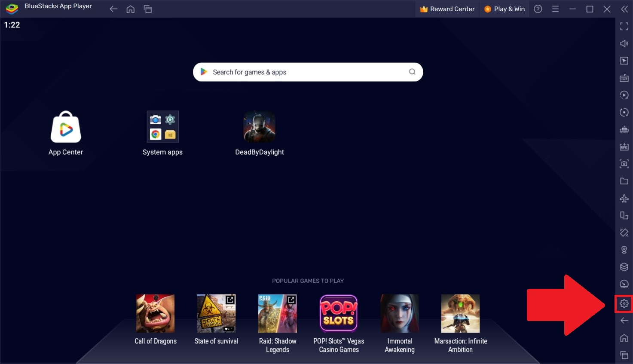Click the fullscreen icon in the sidebar
633x364 pixels.
pos(624,26)
